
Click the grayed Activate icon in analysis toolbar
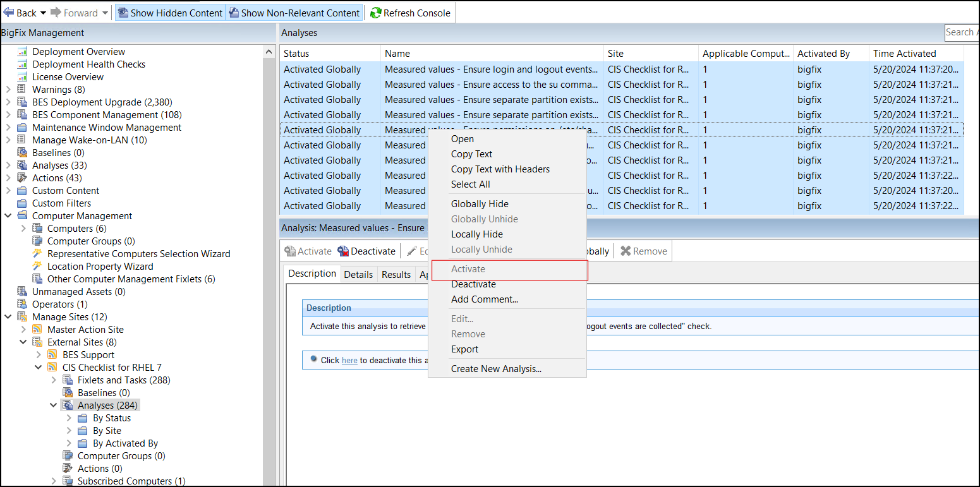(x=290, y=251)
